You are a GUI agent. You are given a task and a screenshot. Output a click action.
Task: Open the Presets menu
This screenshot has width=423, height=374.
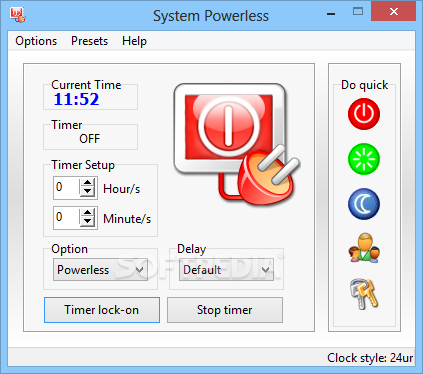point(89,41)
